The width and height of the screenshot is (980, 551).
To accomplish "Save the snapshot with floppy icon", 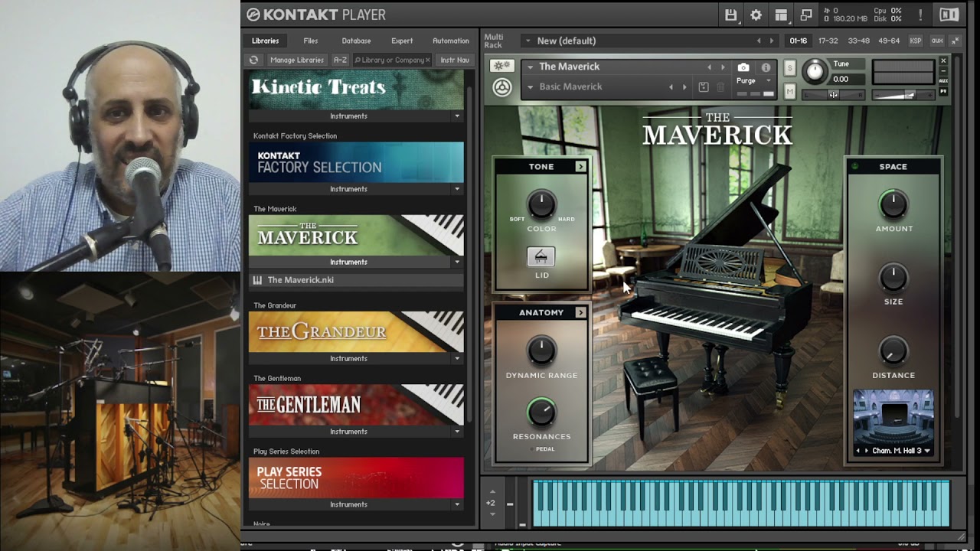I will 704,87.
